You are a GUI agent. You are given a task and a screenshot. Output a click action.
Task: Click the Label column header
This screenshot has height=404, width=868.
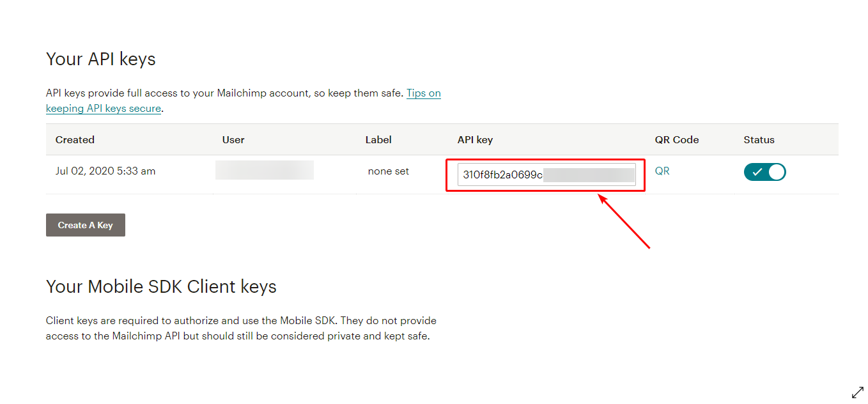378,139
